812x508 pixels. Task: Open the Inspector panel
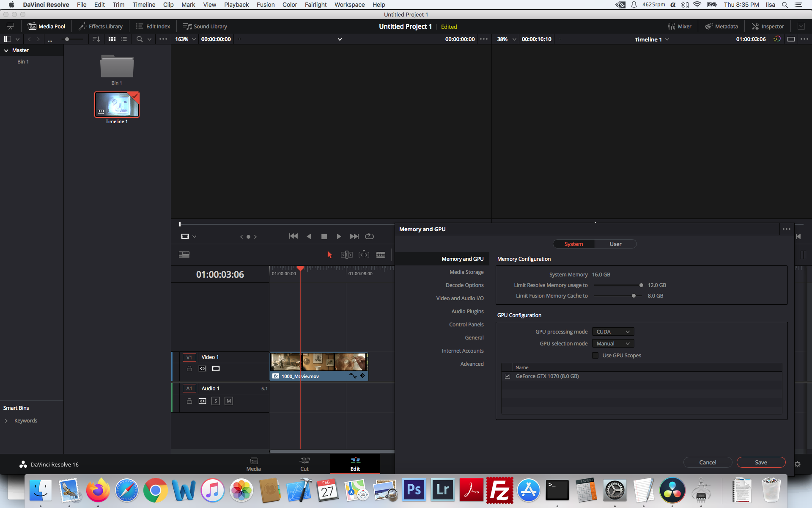click(x=768, y=26)
